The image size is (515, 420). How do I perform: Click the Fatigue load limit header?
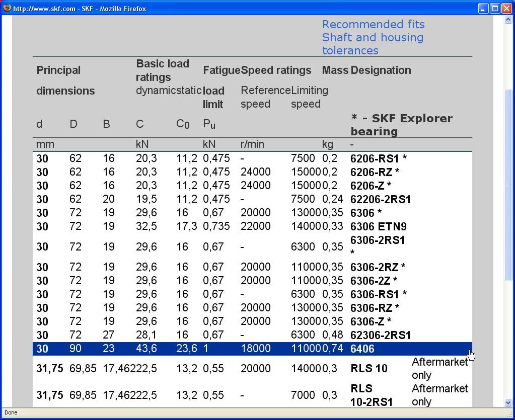coord(222,88)
